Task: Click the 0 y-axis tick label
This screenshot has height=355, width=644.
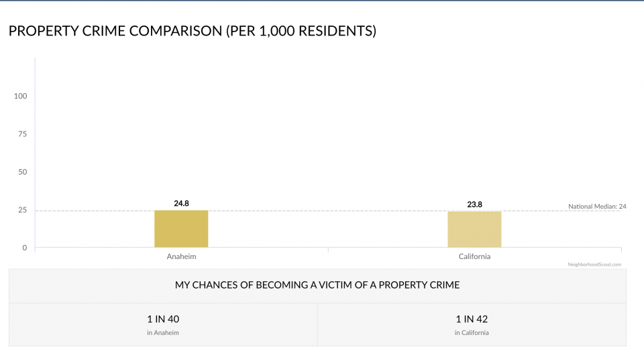Action: point(25,248)
